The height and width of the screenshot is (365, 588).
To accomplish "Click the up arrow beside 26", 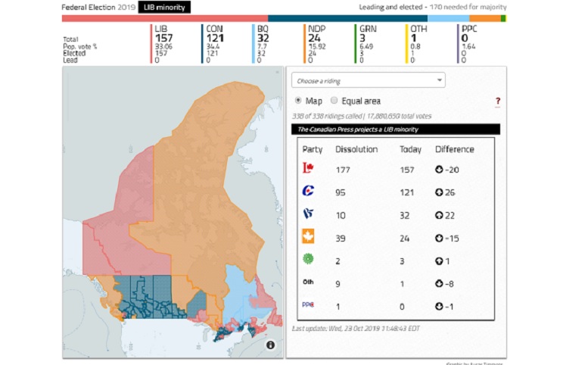I will coord(439,192).
